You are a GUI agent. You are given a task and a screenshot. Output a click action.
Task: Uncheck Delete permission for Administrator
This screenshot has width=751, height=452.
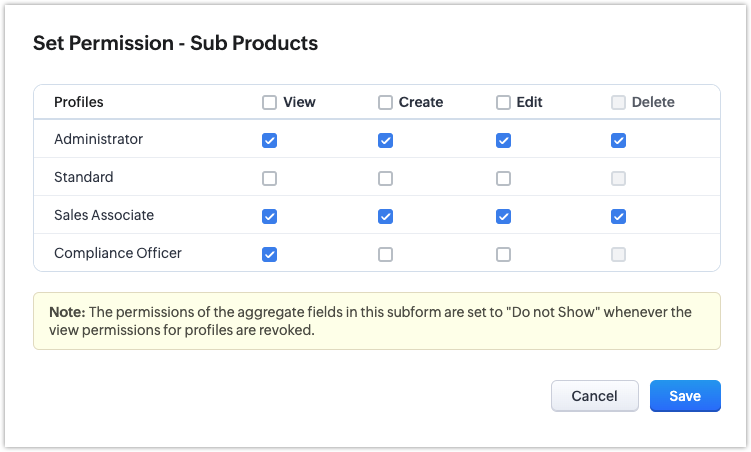[619, 141]
